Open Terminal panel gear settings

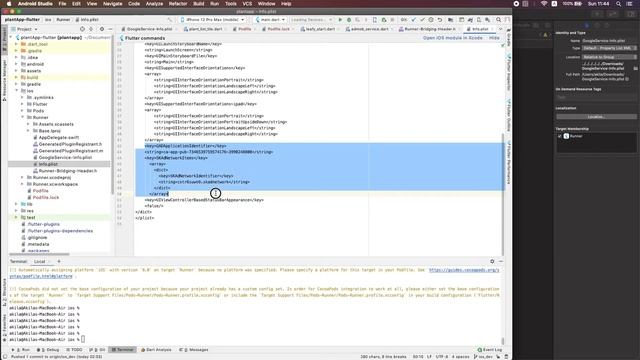pyautogui.click(x=492, y=261)
